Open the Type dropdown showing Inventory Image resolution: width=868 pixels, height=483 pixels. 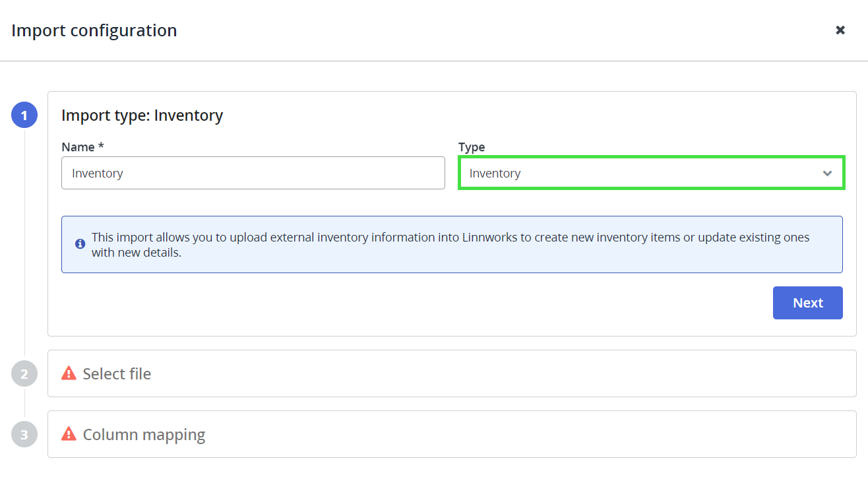coord(640,174)
